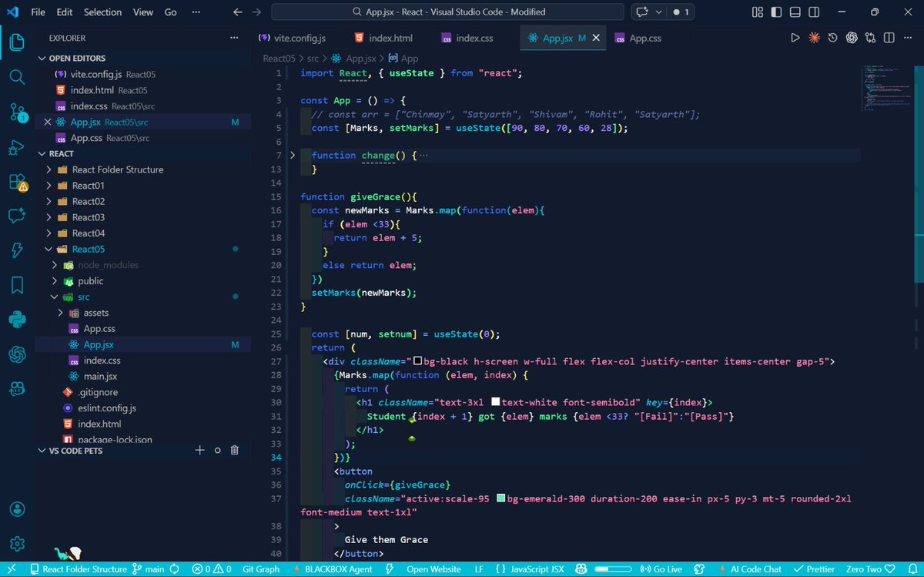Open the Python view in activity bar
924x577 pixels.
click(17, 319)
